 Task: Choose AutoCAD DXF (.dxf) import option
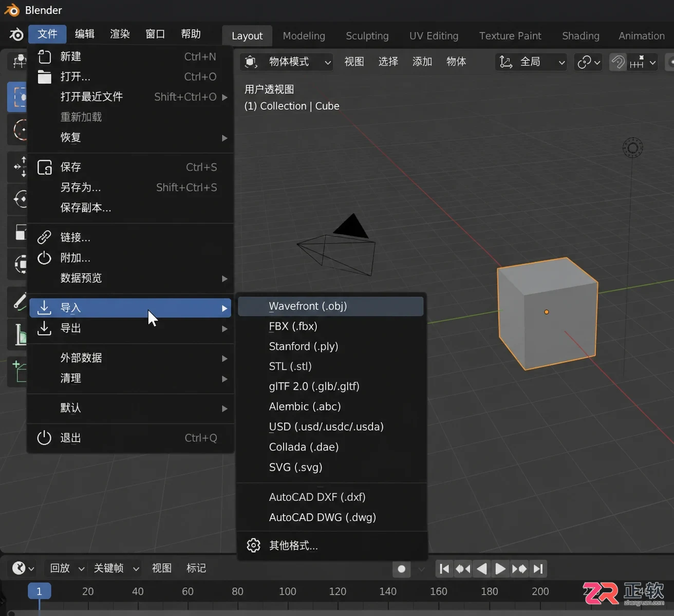[331, 497]
